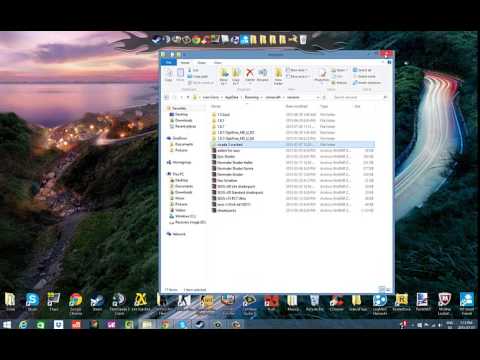The width and height of the screenshot is (480, 360).
Task: Sort by the Date modified column header
Action: (x=297, y=106)
